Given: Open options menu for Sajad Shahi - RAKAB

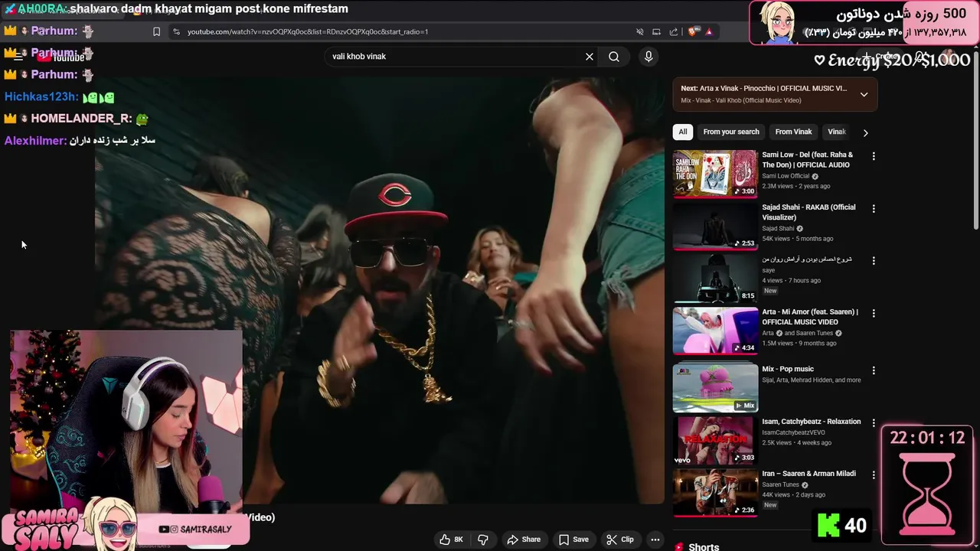Looking at the screenshot, I should tap(874, 208).
